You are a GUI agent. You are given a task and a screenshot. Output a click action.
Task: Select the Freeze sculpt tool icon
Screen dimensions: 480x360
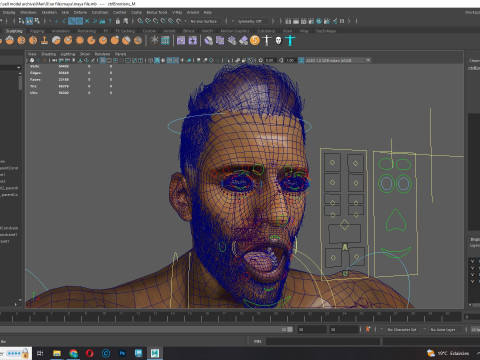pos(138,41)
